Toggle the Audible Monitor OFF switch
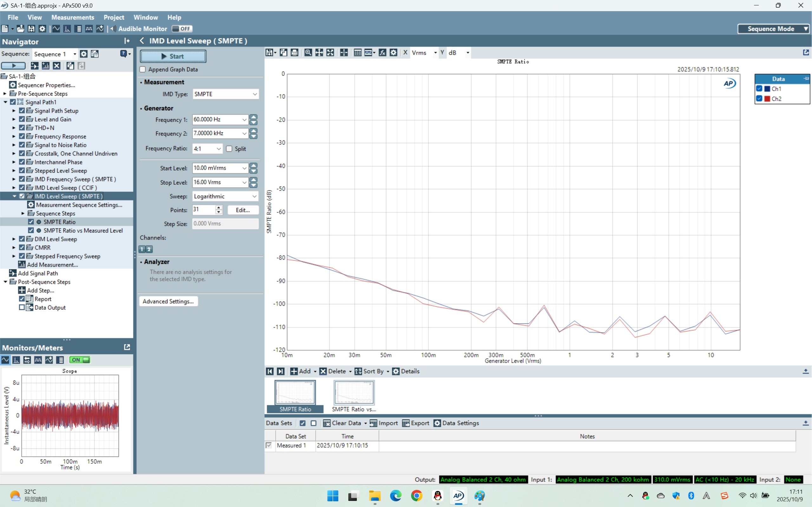 coord(182,29)
